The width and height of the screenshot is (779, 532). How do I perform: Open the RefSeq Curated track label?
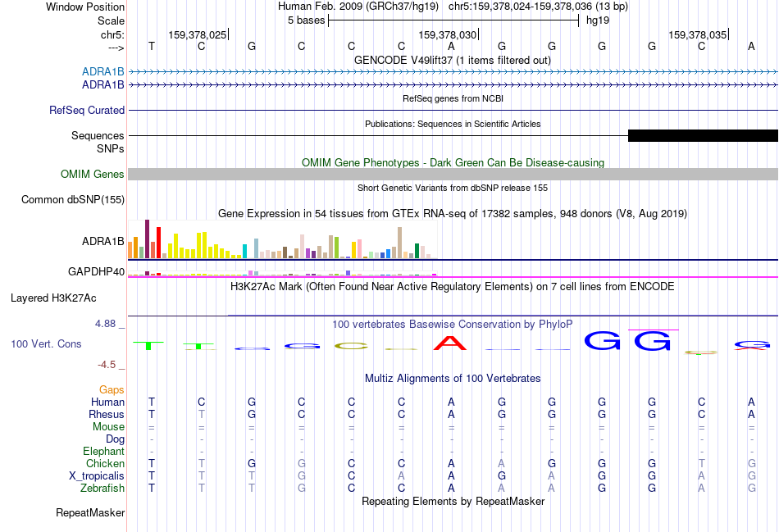pyautogui.click(x=87, y=111)
